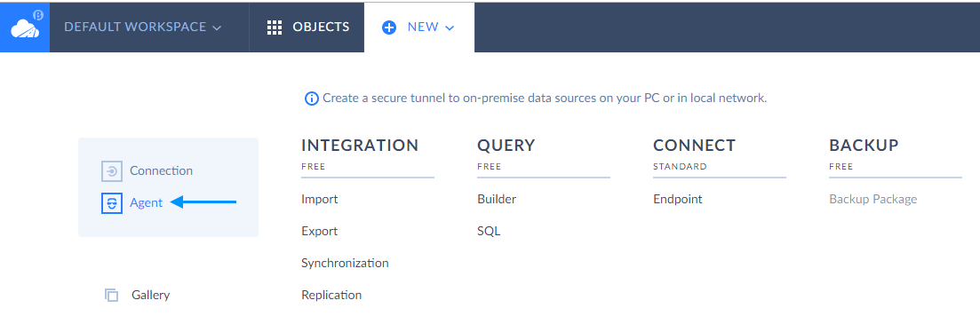Create a new Connect Endpoint

pos(678,200)
